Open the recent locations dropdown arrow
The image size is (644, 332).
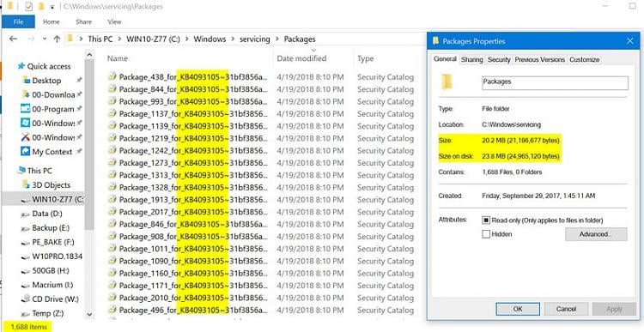click(45, 39)
